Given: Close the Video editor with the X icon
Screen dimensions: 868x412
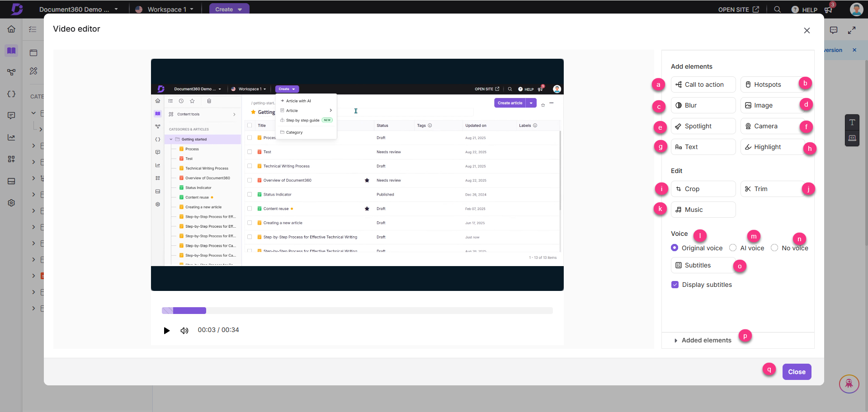Looking at the screenshot, I should (807, 31).
